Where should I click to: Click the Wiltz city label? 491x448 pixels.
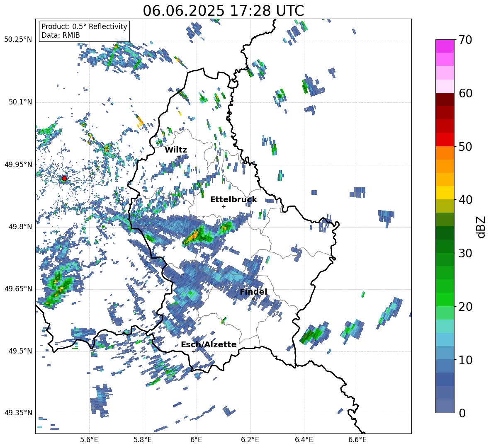(x=176, y=150)
